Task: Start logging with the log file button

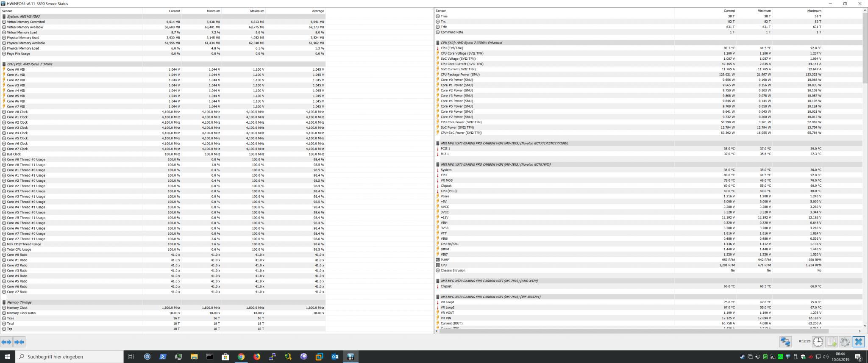Action: coord(832,342)
